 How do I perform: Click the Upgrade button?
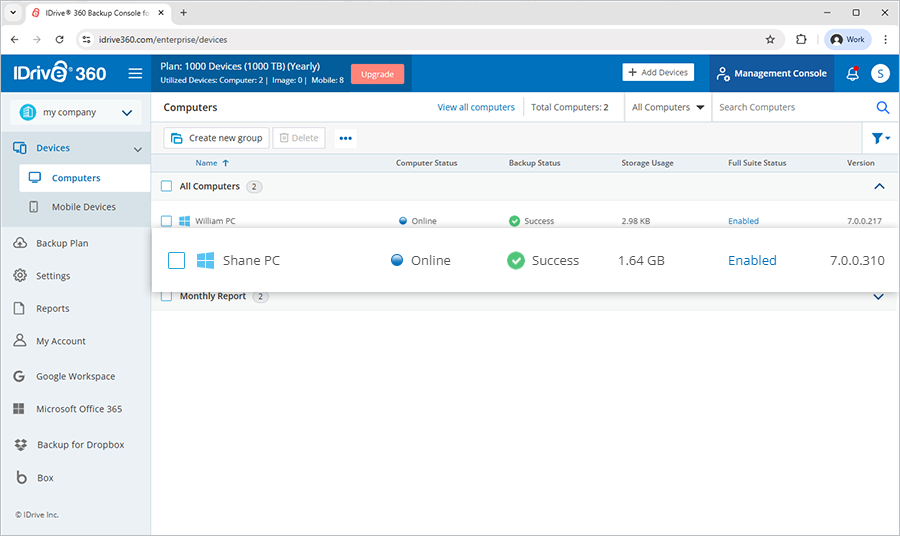coord(377,74)
